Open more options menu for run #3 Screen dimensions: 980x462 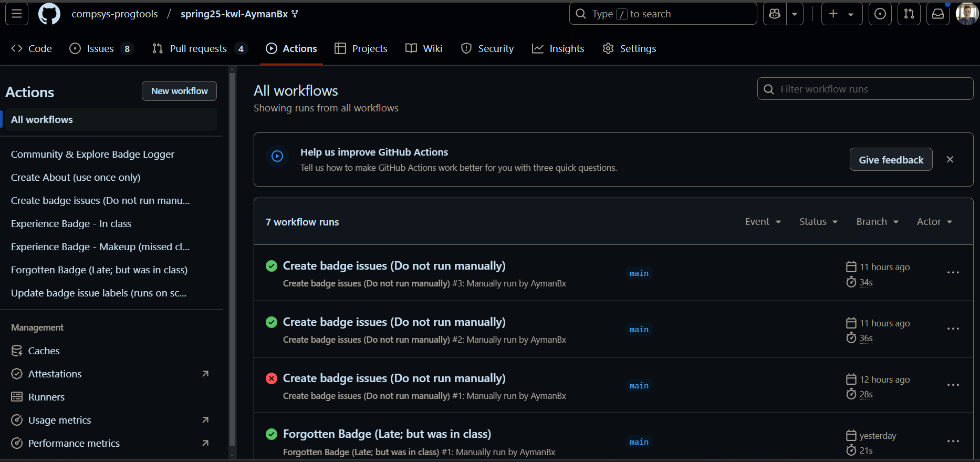point(953,273)
